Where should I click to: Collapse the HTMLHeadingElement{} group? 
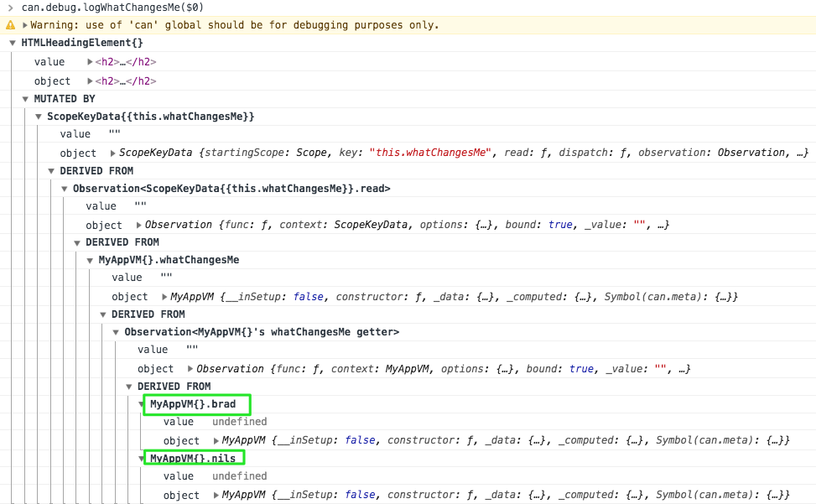13,43
